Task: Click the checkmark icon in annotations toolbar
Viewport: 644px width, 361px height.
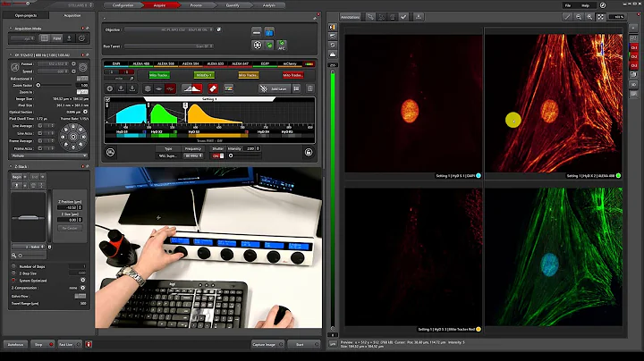Action: coord(403,17)
